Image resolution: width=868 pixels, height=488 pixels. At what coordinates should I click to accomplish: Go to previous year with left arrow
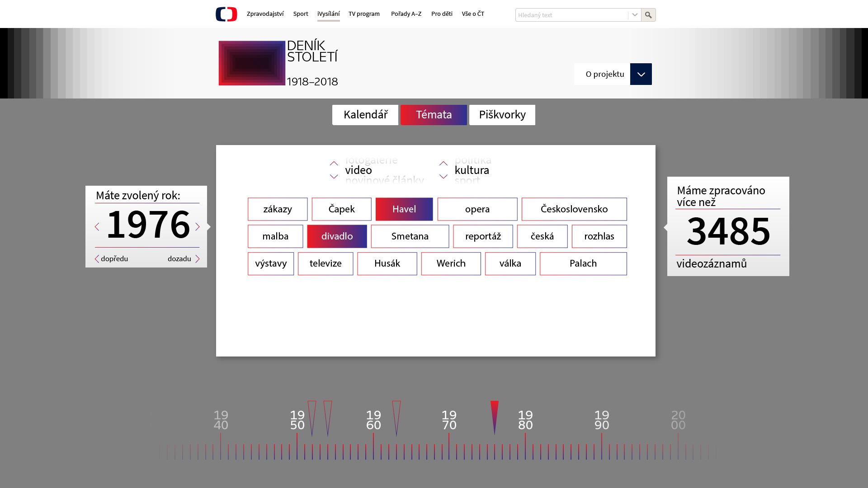click(x=97, y=227)
